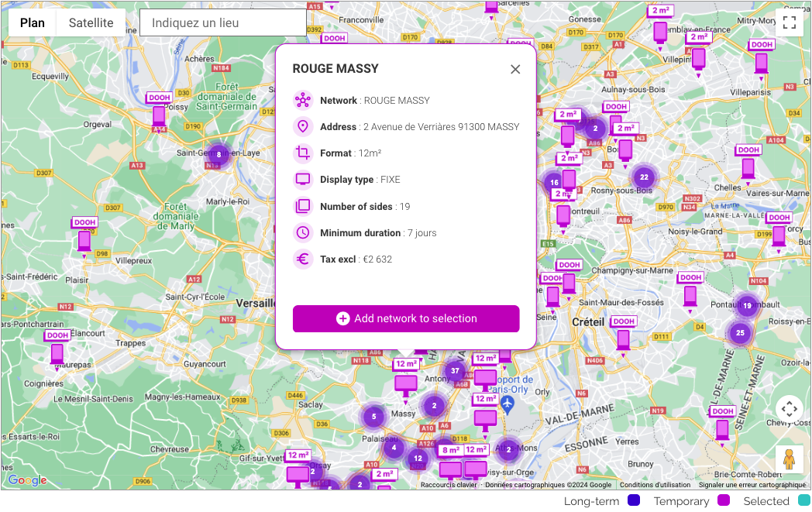This screenshot has height=512, width=812.
Task: Toggle fullscreen map view
Action: coord(790,22)
